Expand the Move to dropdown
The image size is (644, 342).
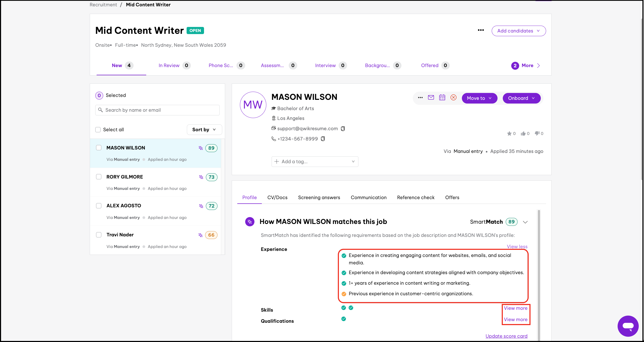tap(479, 98)
